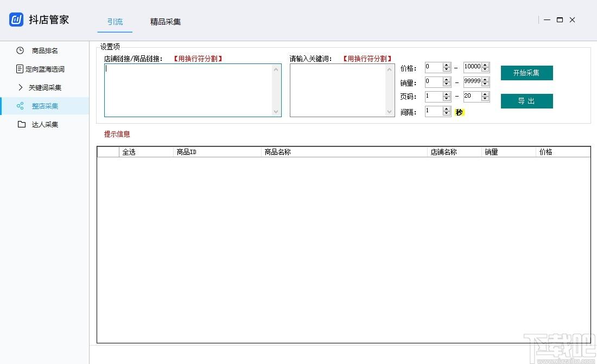The height and width of the screenshot is (364, 597).
Task: Click the 提示信息 label
Action: [x=117, y=134]
